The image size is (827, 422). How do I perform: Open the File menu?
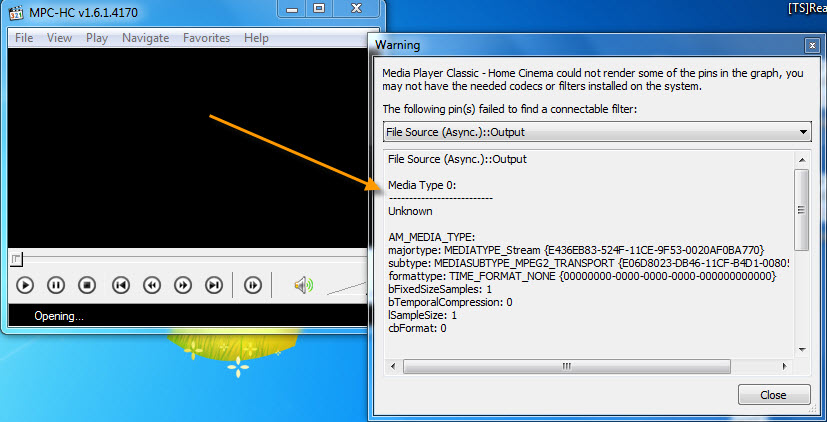click(24, 38)
